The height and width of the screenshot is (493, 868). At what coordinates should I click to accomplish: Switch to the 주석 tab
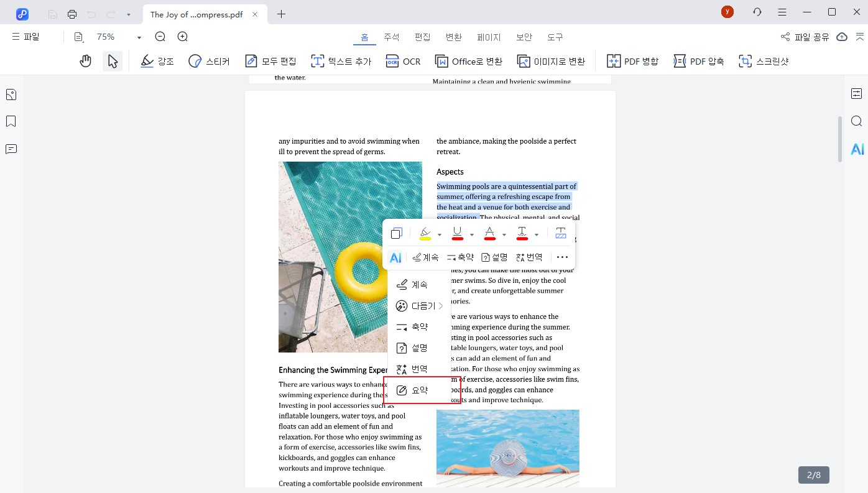[392, 37]
